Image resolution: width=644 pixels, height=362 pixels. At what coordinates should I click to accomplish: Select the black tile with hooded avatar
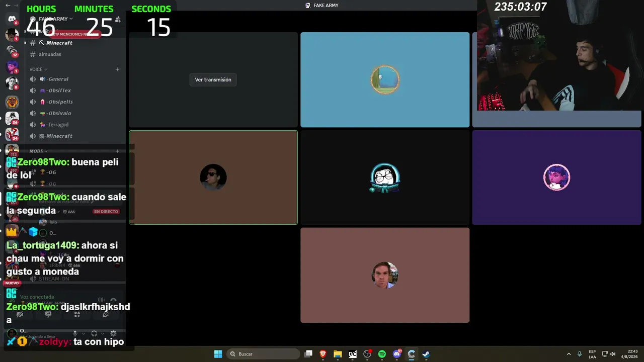pos(385,177)
